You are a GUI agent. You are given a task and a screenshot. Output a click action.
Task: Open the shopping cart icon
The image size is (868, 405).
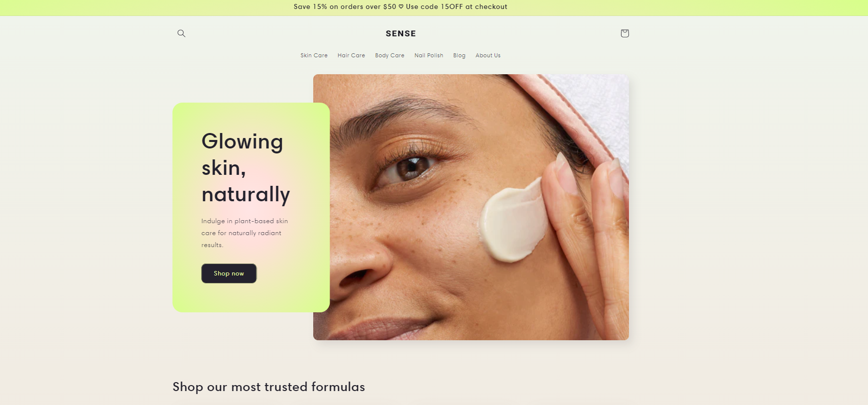624,33
